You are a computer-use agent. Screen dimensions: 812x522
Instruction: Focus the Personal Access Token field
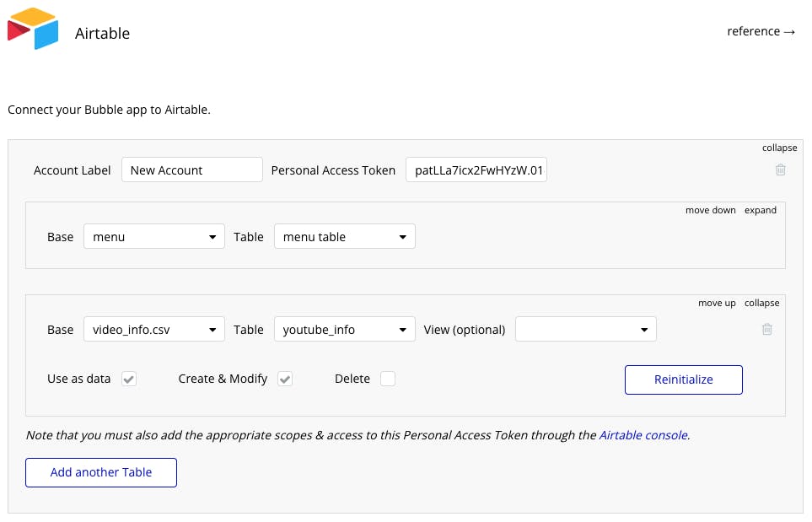coord(476,170)
